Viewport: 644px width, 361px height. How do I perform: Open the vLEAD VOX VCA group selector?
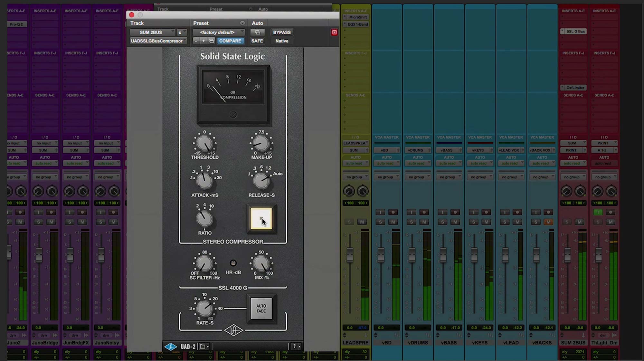click(511, 150)
